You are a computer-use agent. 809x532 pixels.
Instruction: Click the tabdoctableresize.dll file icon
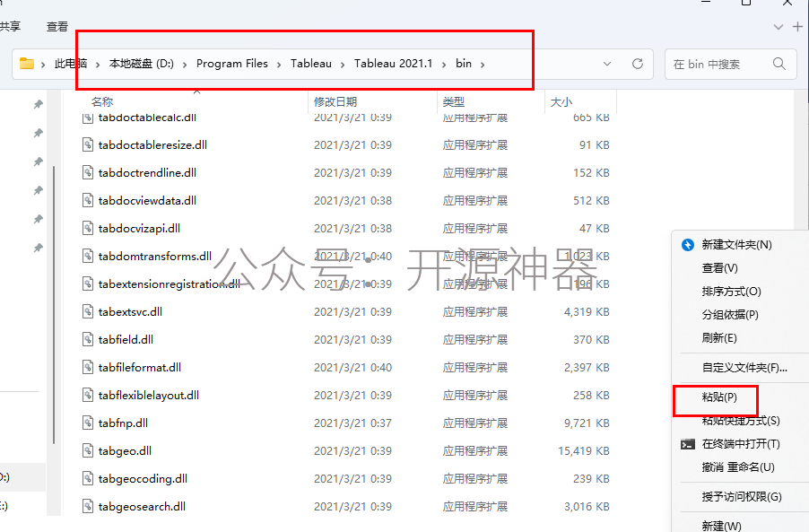coord(88,145)
